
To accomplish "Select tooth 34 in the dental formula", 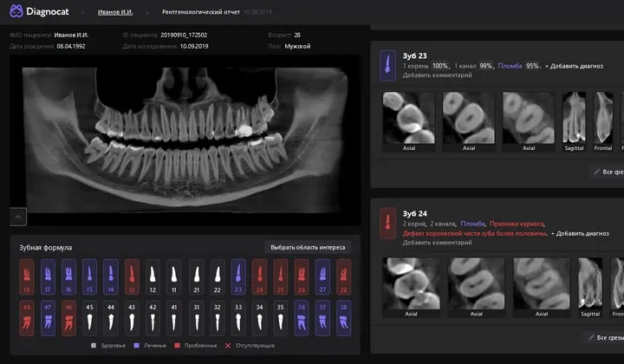I will click(x=259, y=318).
